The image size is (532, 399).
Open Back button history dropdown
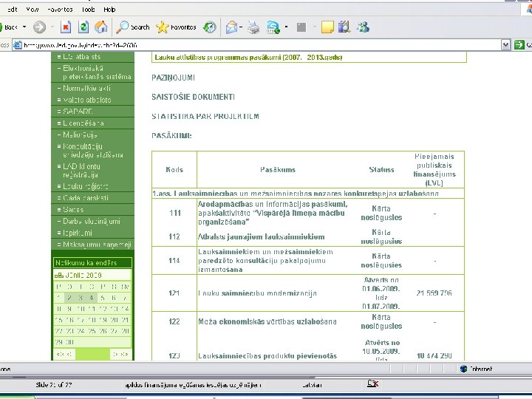tap(24, 27)
